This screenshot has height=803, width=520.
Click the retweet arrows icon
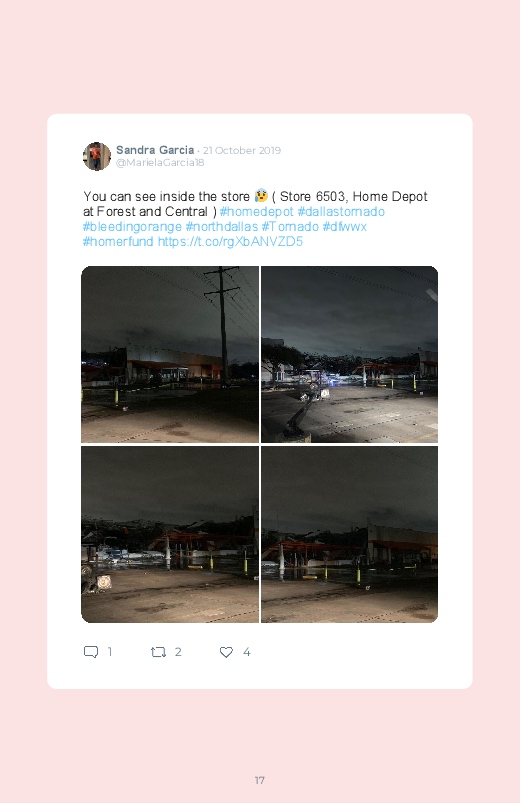click(x=158, y=652)
